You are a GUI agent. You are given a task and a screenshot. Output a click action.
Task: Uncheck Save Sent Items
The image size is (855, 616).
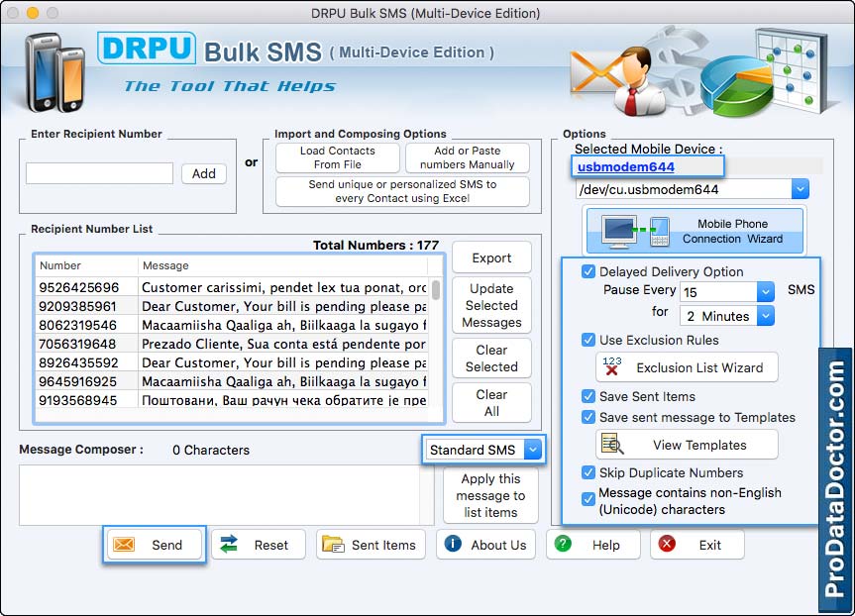pos(588,396)
